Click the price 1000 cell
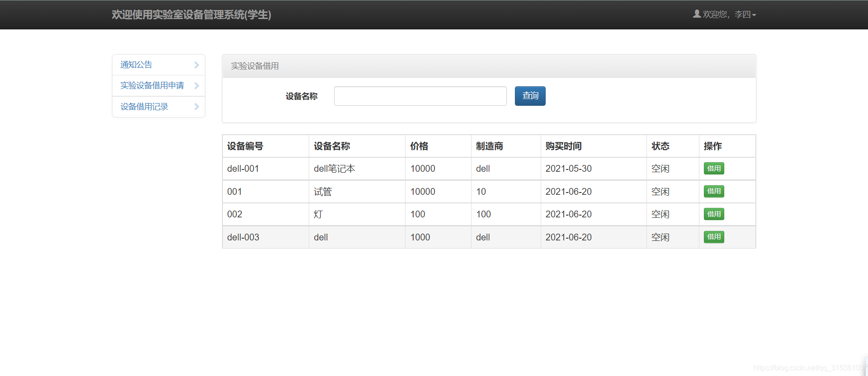This screenshot has height=376, width=868. 438,237
